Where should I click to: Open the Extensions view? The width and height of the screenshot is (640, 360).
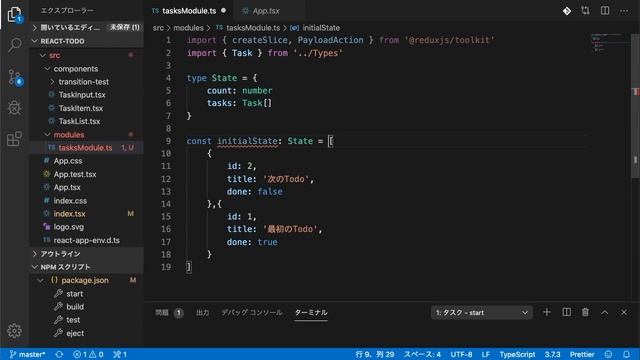point(15,139)
